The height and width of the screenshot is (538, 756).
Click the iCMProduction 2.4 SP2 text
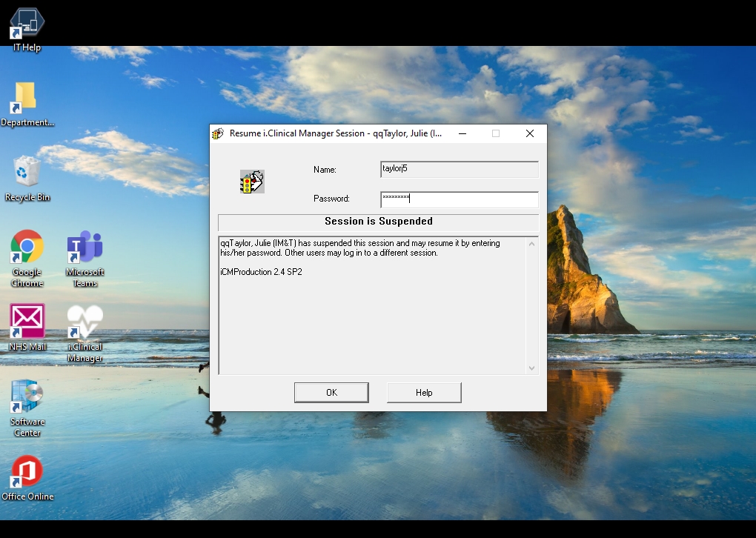262,272
